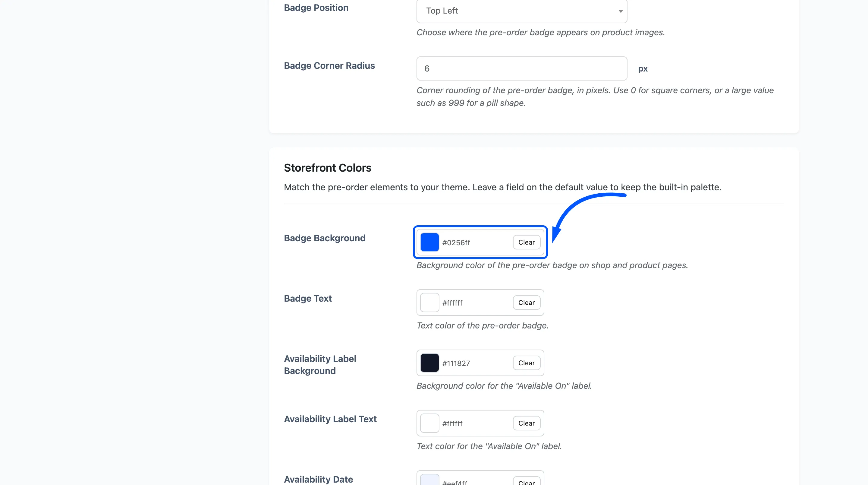Open Availability Label Background dark swatch
868x485 pixels.
coord(429,363)
